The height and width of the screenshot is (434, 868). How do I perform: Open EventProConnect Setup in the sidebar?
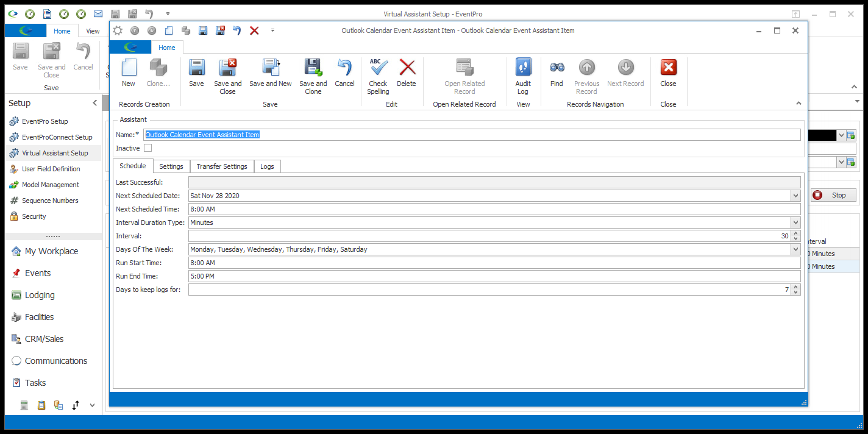coord(57,137)
